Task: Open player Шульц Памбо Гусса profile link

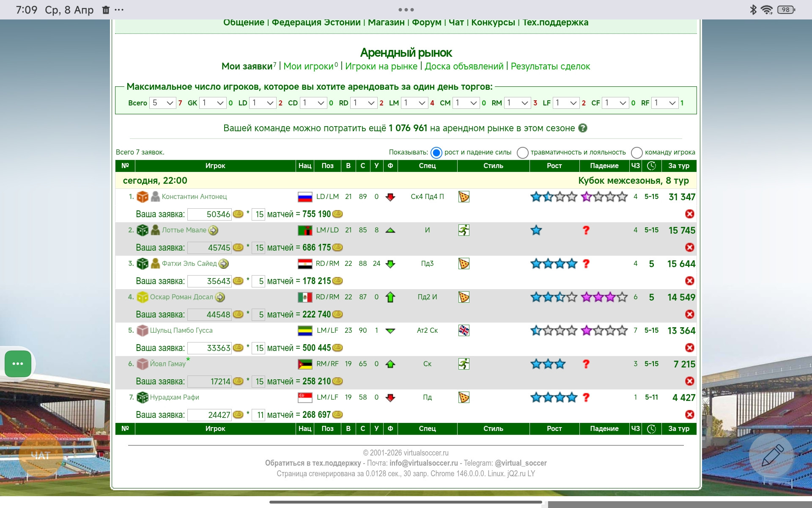Action: (x=181, y=331)
